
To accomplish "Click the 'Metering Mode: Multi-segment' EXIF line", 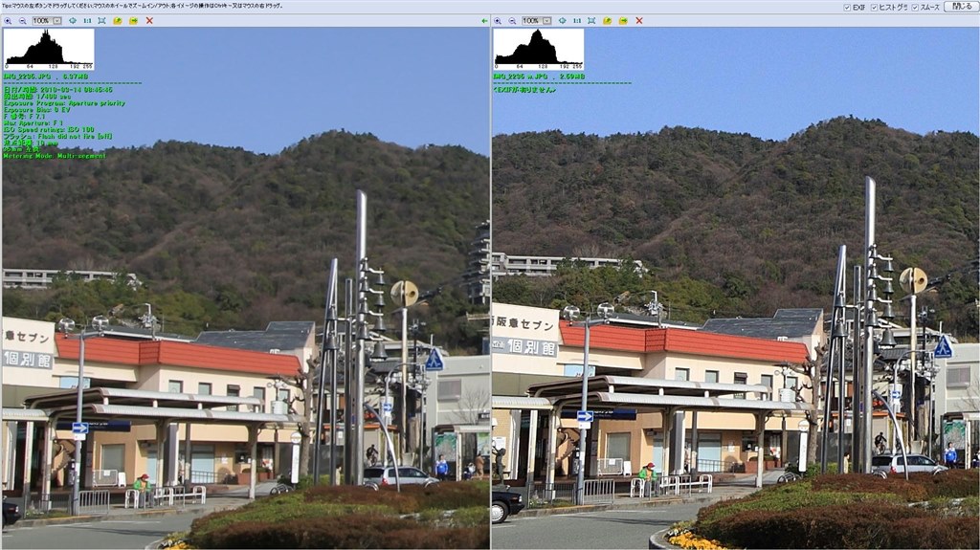I will click(55, 156).
